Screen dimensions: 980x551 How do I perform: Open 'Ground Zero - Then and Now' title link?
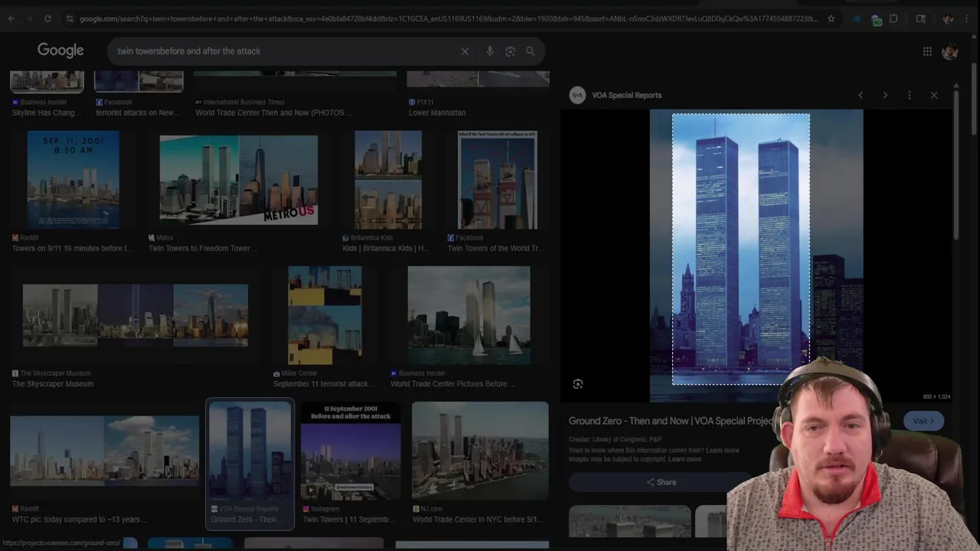click(671, 421)
